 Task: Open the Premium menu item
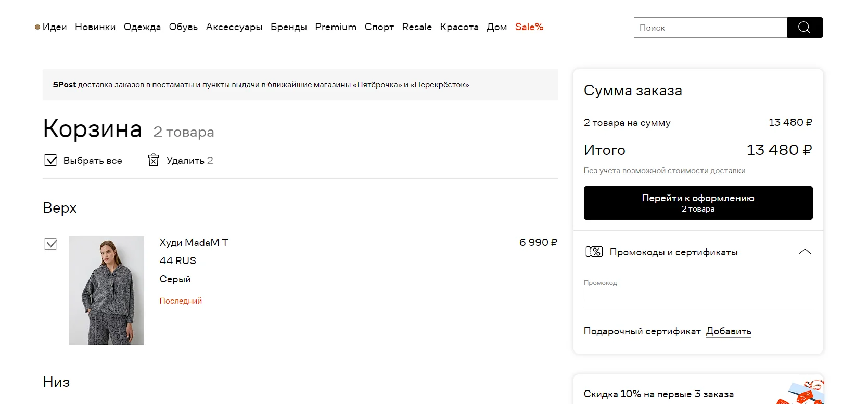[336, 27]
